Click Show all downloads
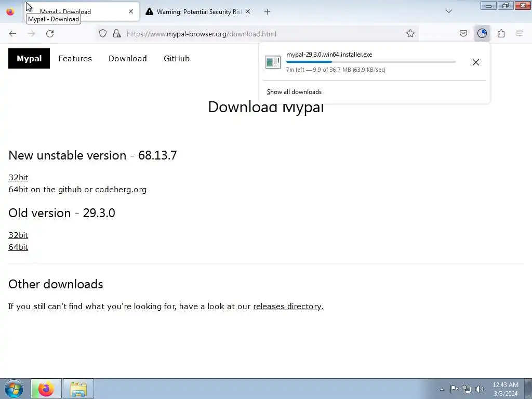 294,92
